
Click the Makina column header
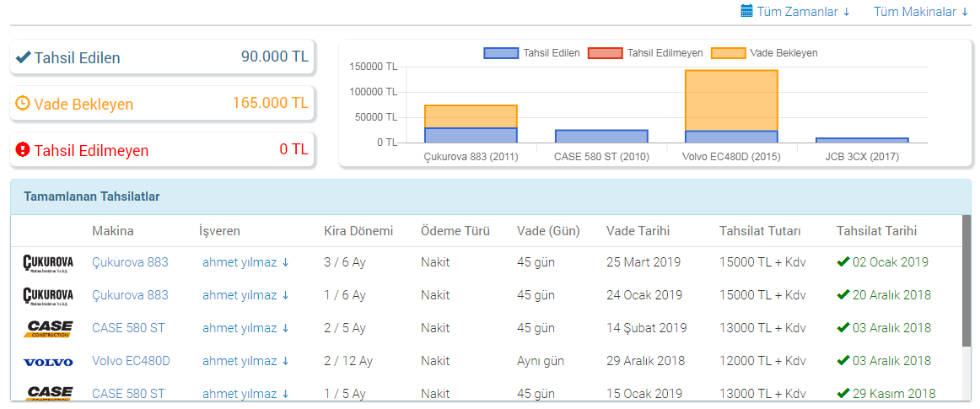(x=112, y=231)
